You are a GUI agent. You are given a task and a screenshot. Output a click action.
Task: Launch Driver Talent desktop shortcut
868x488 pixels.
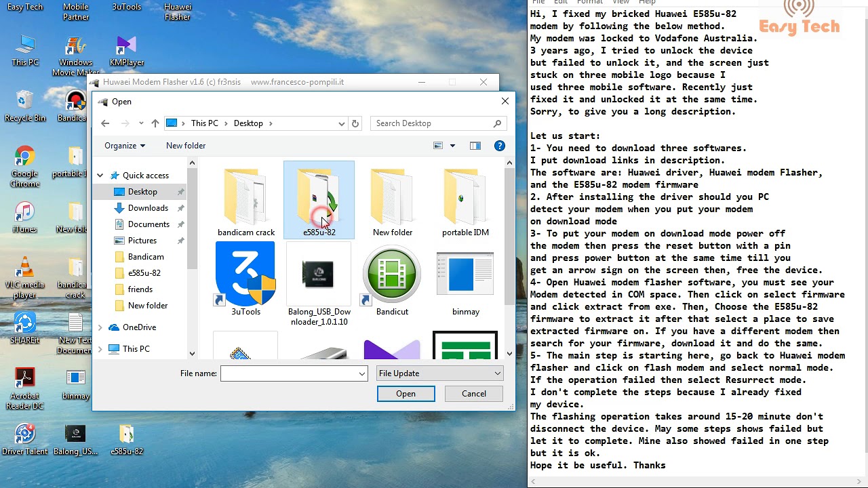25,439
